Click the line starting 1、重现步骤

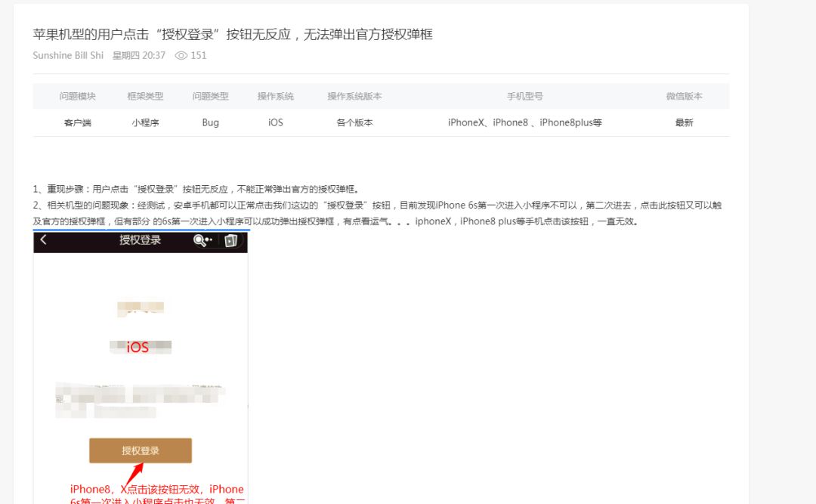[x=196, y=189]
